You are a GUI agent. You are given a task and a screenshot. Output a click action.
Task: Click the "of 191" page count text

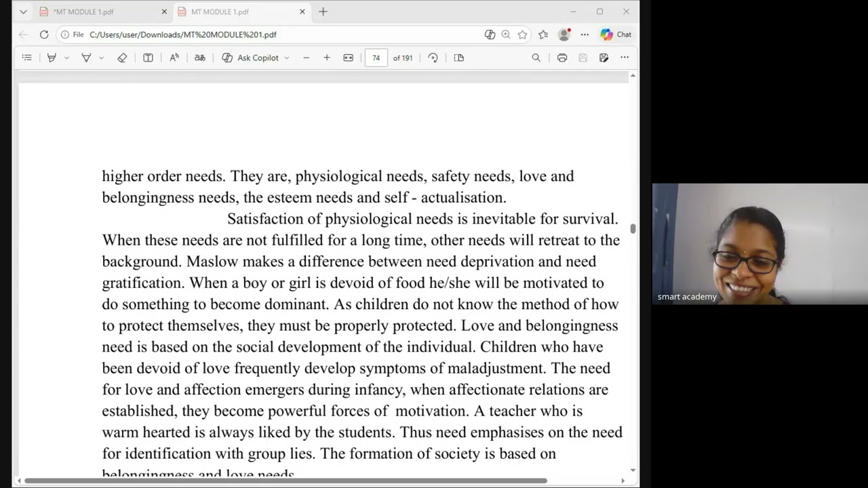click(x=403, y=58)
